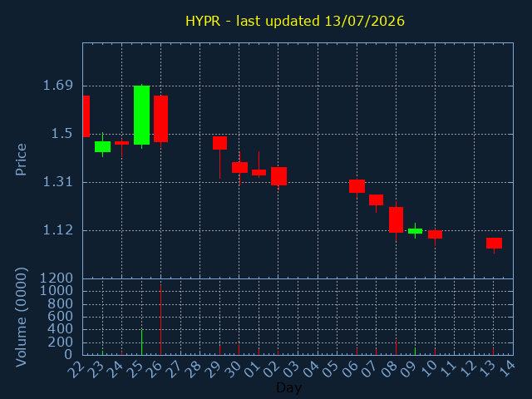
Task: Select the red candlestick on day 06
Action: point(357,186)
